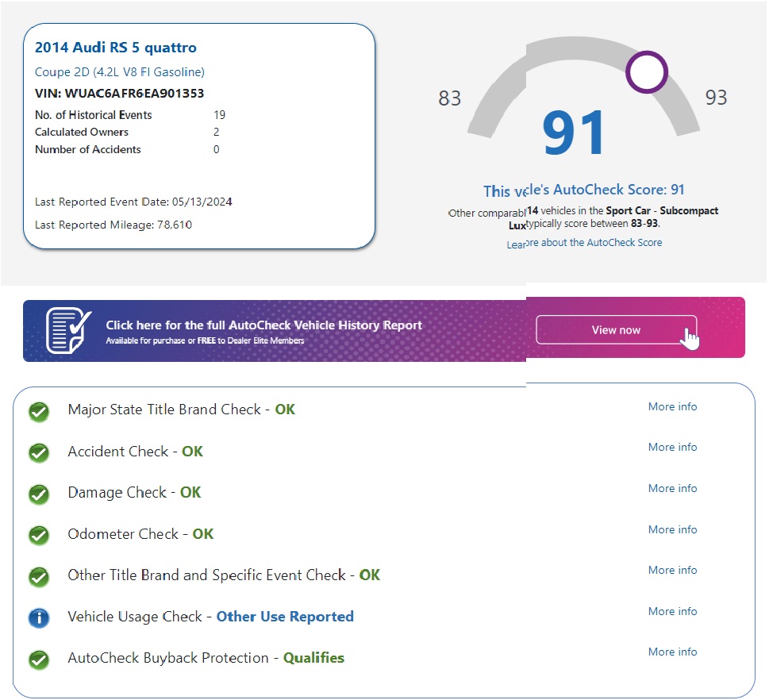Viewport: 769px width, 700px height.
Task: Click the 2014 Audi RS 5 quattro title
Action: tap(116, 48)
